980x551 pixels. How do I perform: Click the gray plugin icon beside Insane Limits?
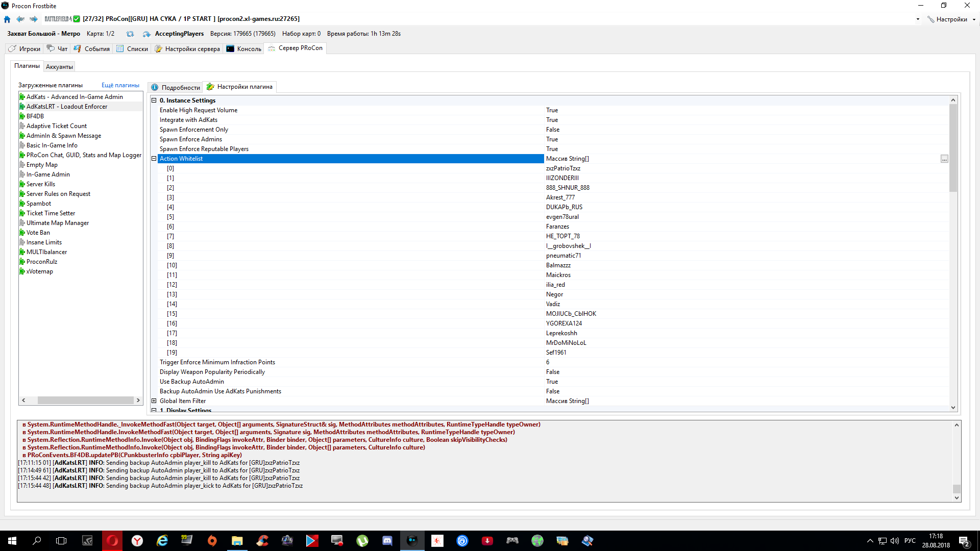pos(22,242)
